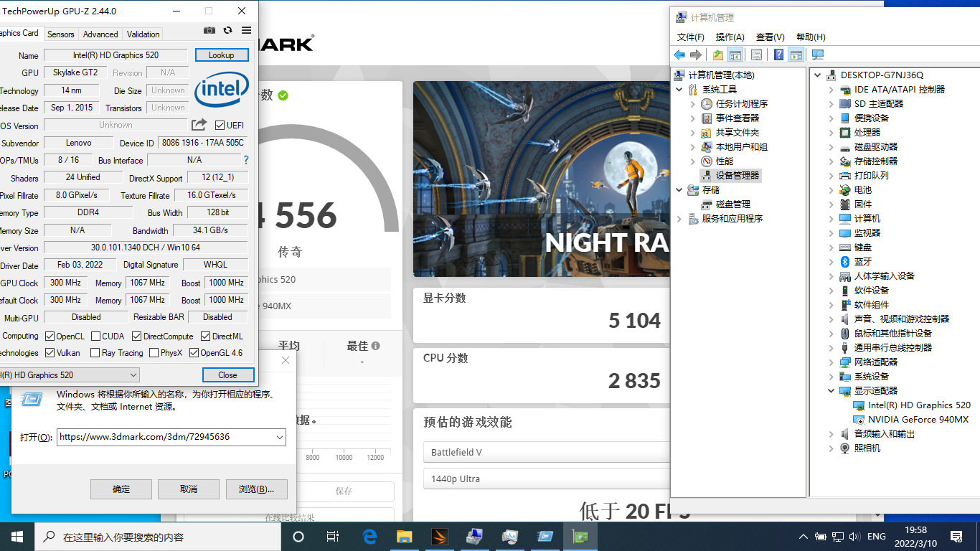
Task: Click the GPU-Z screenshot camera icon
Action: (209, 30)
